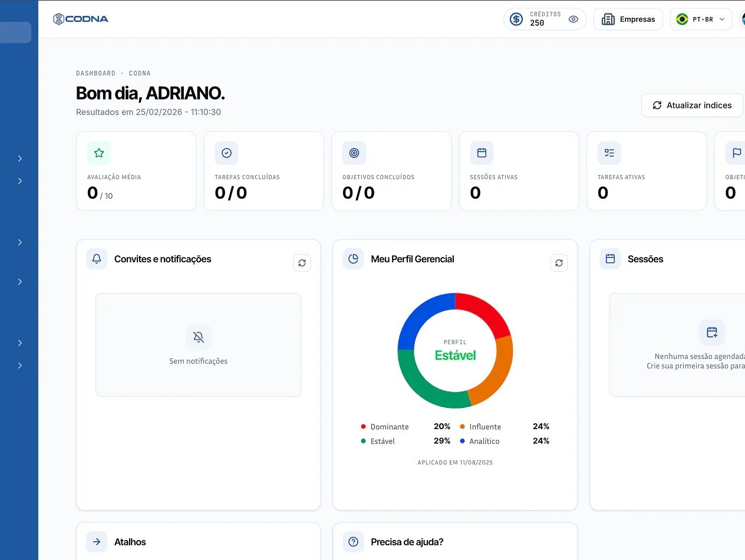745x560 pixels.
Task: Open the Convites e notificações panel title
Action: [x=163, y=259]
